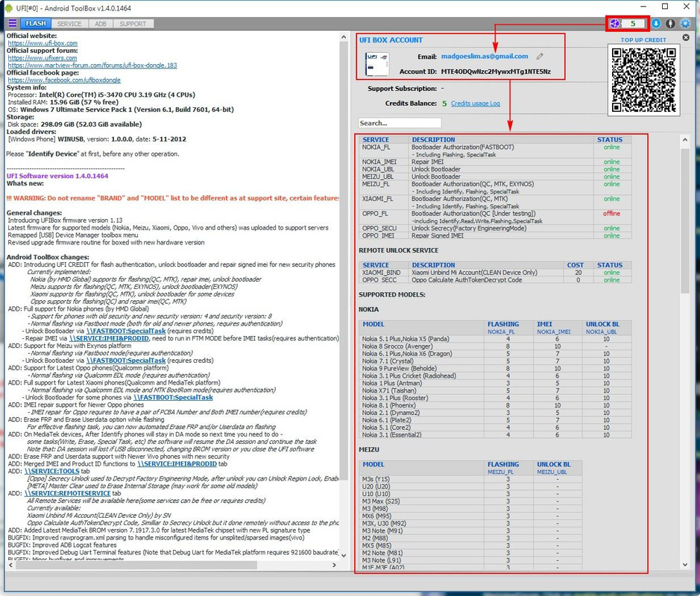The width and height of the screenshot is (700, 596).
Task: Select the NOKIA_IMEI Repair IMEI service row
Action: pyautogui.click(x=495, y=162)
